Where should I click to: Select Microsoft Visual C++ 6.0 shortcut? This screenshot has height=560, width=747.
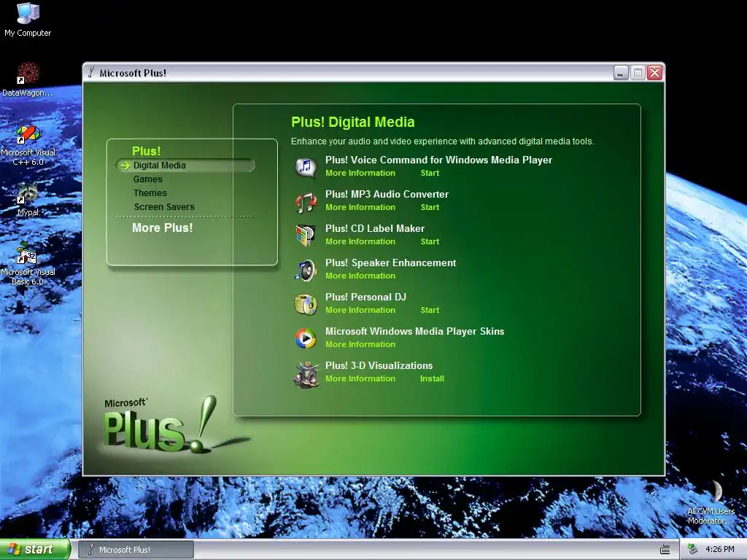pyautogui.click(x=28, y=145)
